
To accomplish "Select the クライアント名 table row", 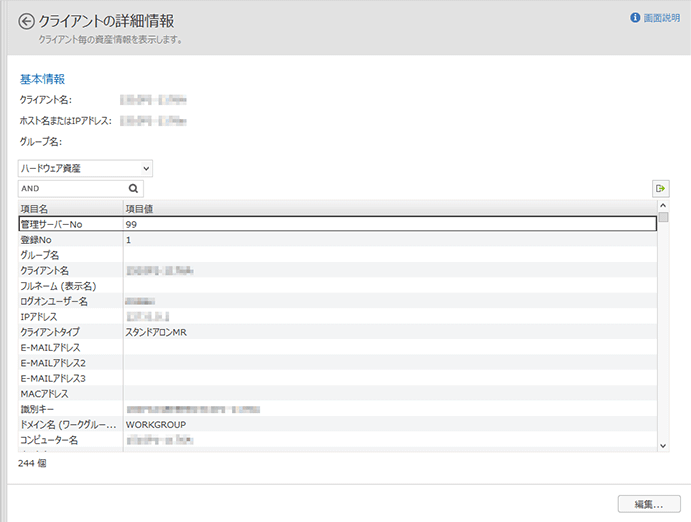I will (338, 270).
